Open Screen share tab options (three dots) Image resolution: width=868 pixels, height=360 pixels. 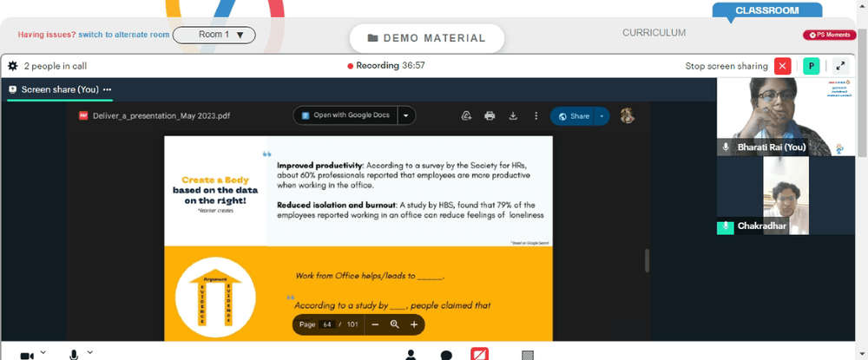click(108, 89)
